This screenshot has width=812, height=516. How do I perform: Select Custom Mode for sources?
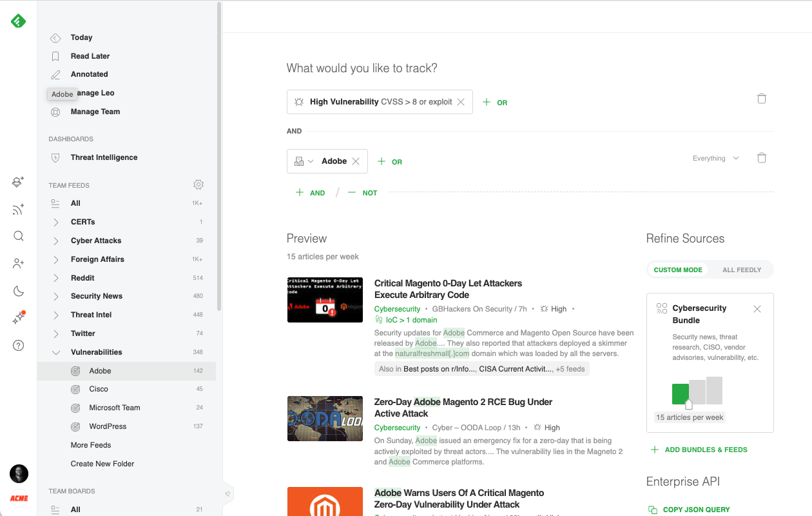[x=677, y=270]
